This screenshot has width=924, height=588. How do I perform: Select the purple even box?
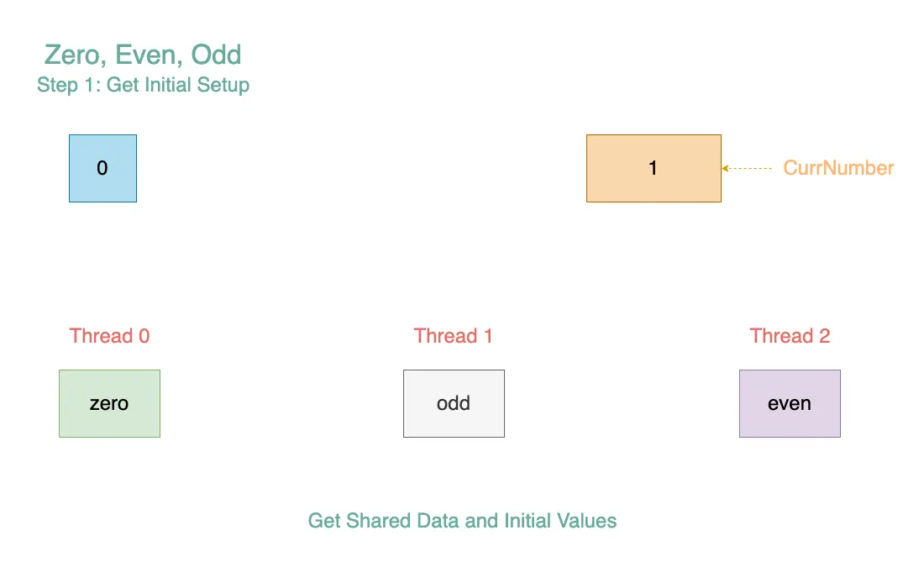790,403
